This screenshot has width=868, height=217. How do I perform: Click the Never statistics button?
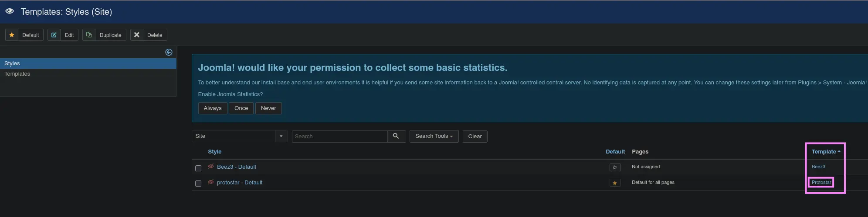point(268,108)
